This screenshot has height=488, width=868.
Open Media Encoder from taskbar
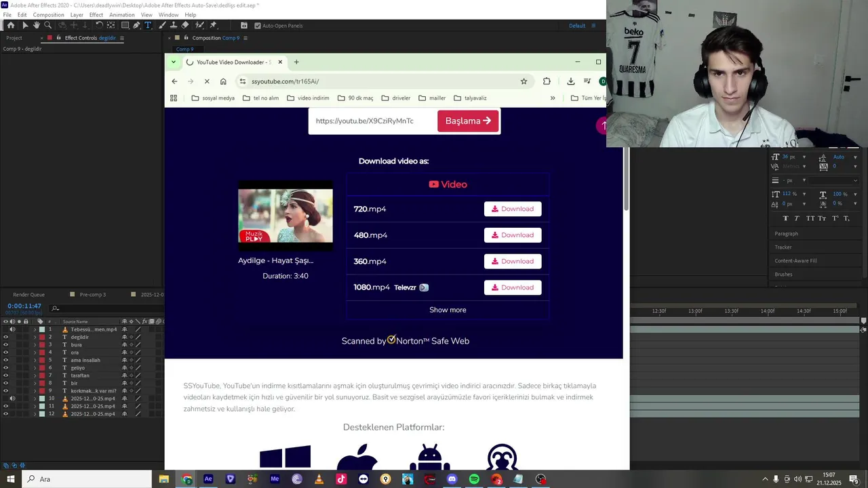coord(275,479)
